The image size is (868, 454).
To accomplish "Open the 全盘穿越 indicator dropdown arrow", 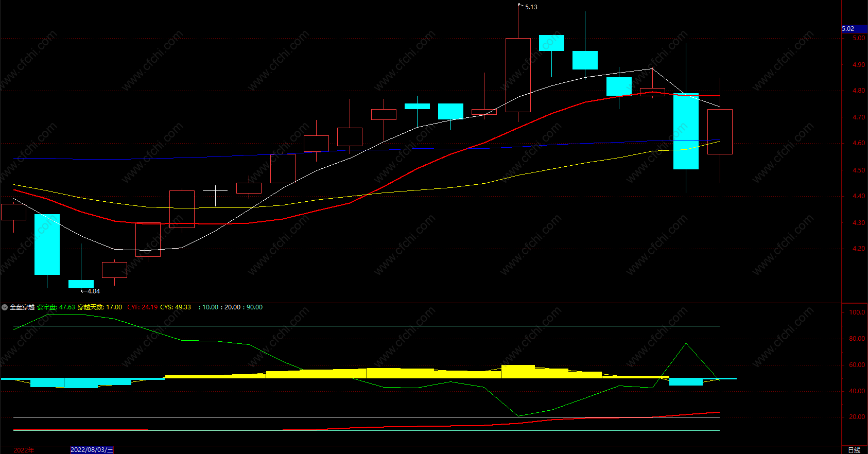I will [5, 307].
